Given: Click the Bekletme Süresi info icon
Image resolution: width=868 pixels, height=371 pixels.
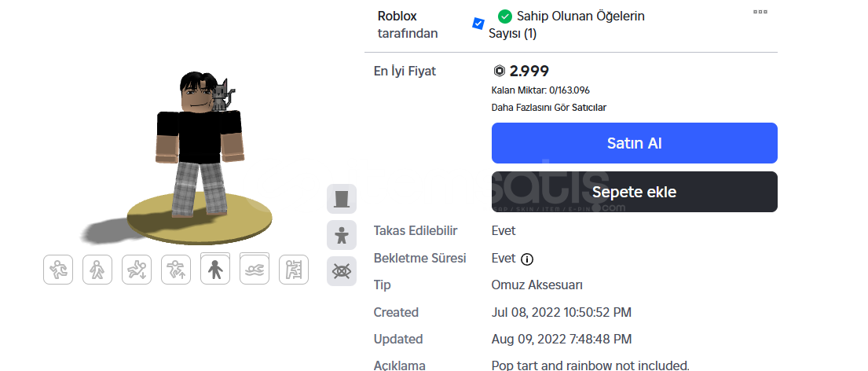Looking at the screenshot, I should tap(528, 259).
